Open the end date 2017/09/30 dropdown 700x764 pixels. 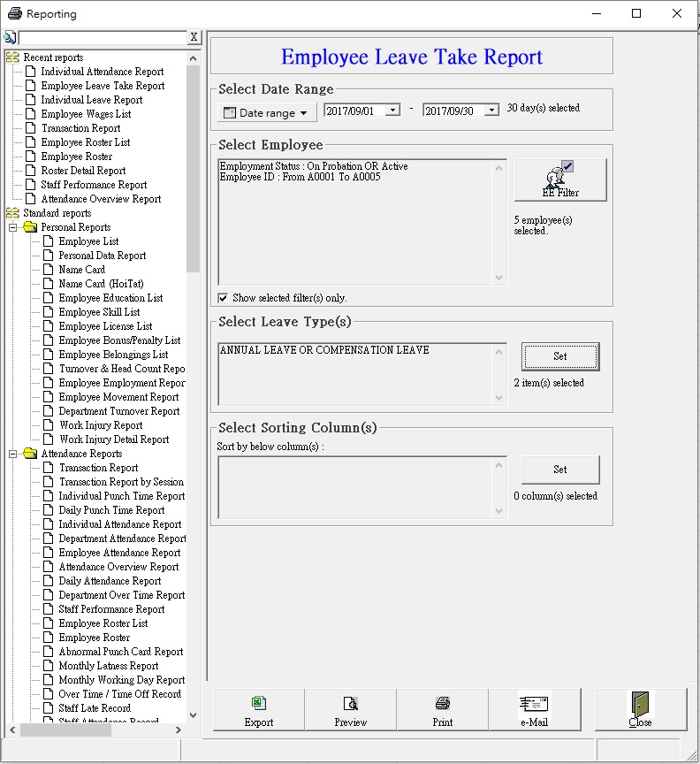click(492, 111)
